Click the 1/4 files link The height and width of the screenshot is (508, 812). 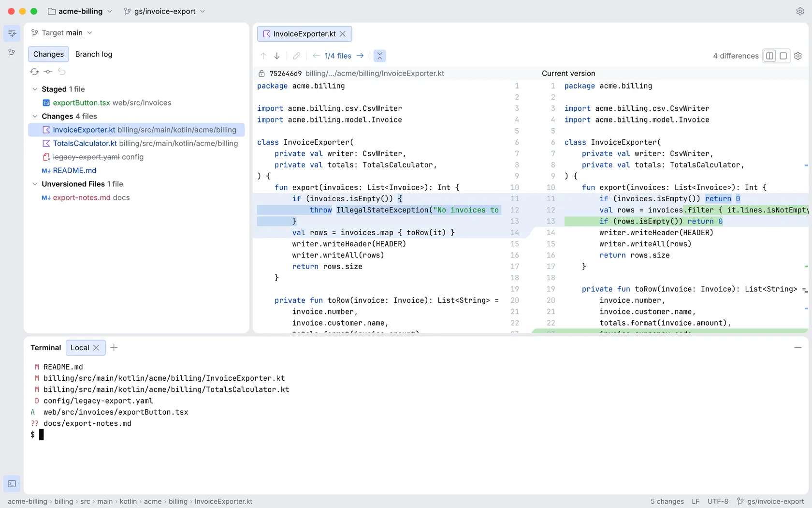338,56
